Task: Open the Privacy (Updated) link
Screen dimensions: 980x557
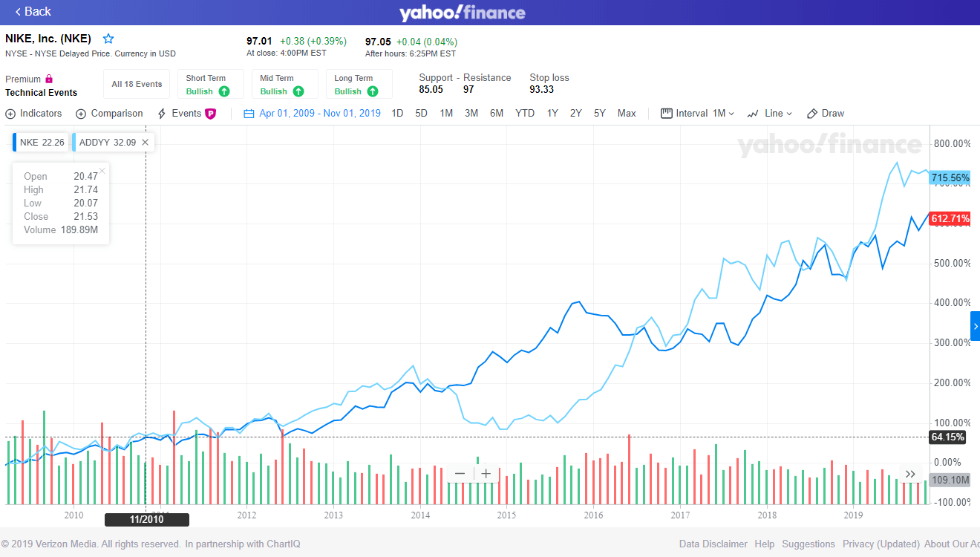Action: coord(881,544)
